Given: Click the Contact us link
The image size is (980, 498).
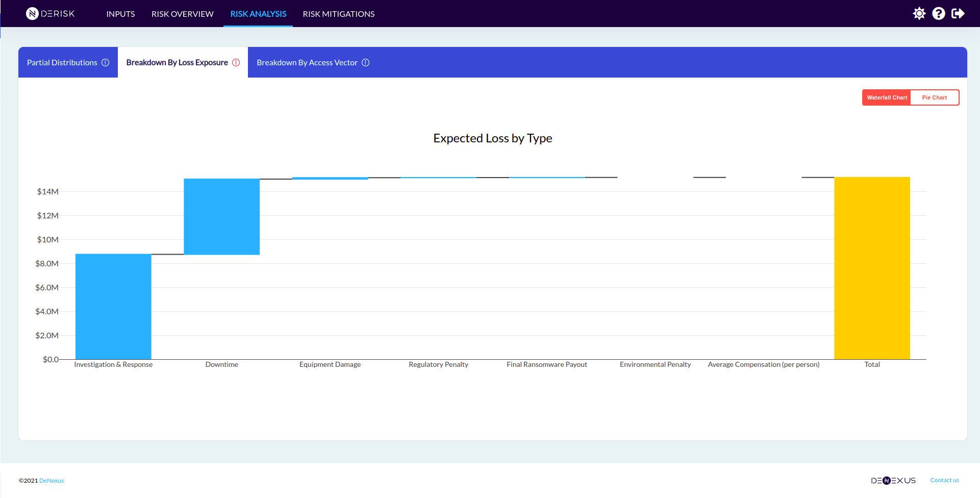Looking at the screenshot, I should tap(944, 480).
